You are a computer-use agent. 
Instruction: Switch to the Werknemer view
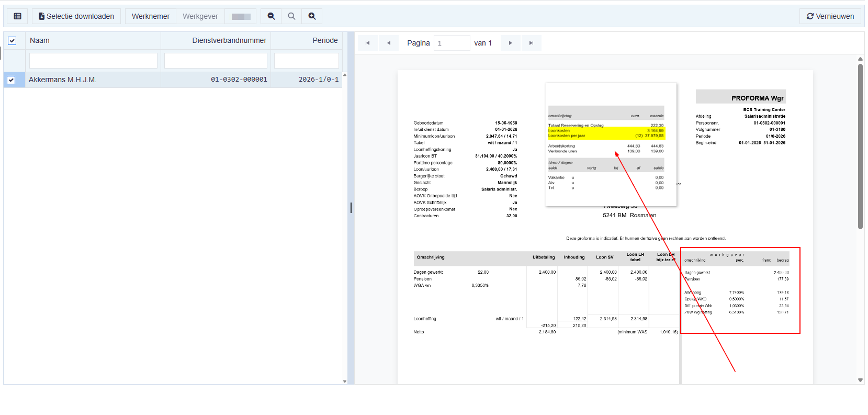[x=151, y=16]
